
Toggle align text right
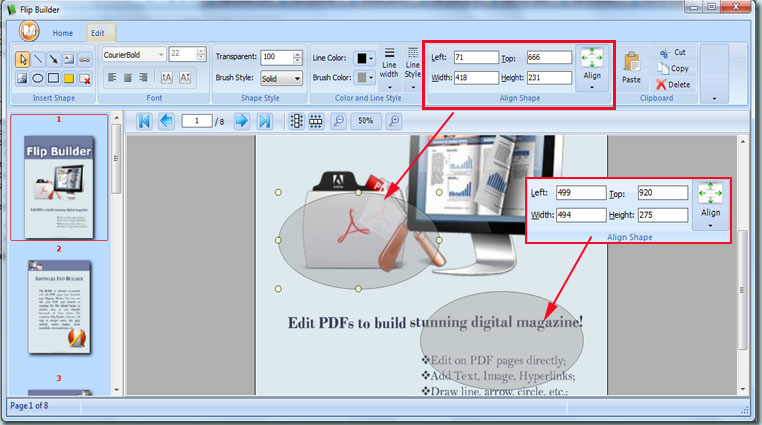143,77
